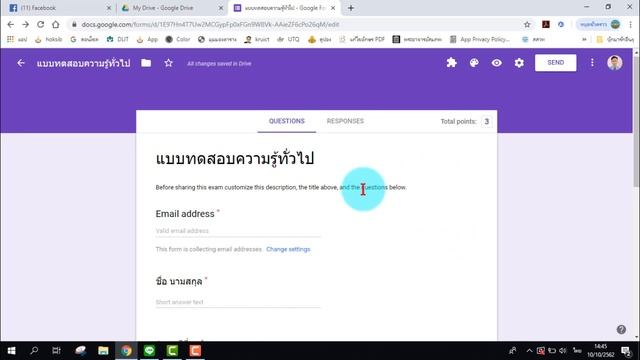Open the Change settings link

coord(288,249)
